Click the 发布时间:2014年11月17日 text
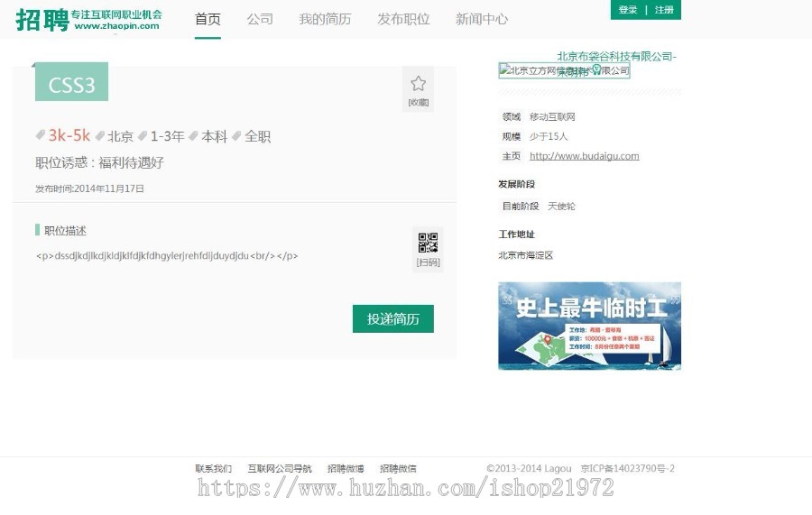This screenshot has width=812, height=515. 89,189
